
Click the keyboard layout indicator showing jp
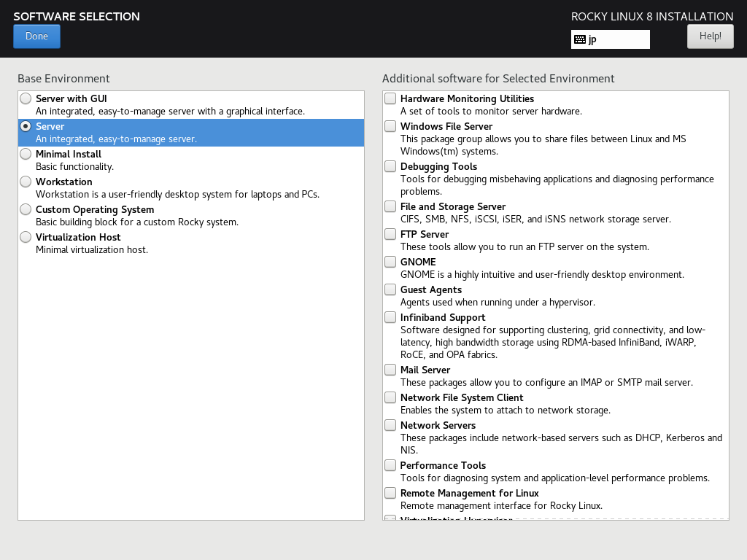pos(610,39)
